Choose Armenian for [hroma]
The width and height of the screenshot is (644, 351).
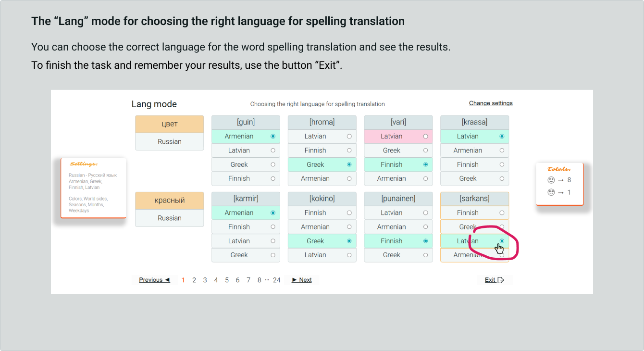point(322,178)
